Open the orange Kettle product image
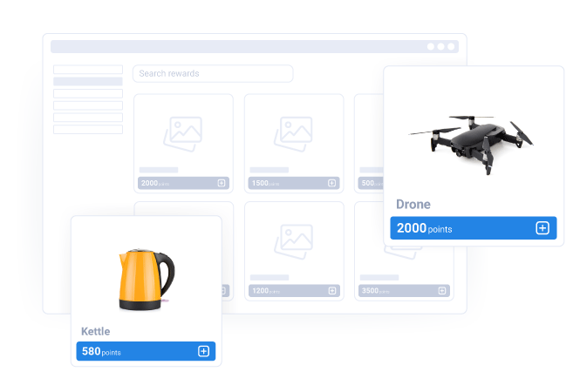580x392 pixels. 146,277
